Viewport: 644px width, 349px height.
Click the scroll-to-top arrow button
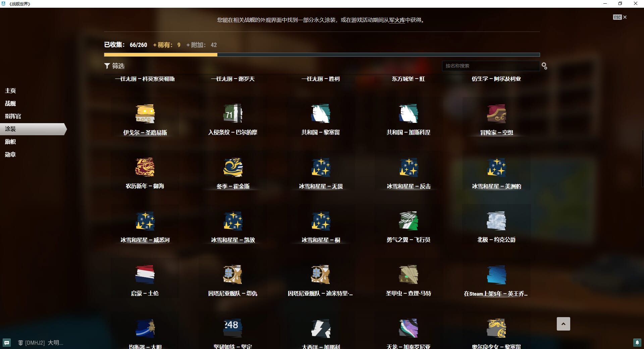tap(563, 324)
